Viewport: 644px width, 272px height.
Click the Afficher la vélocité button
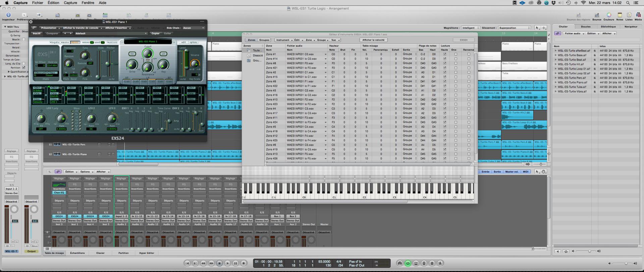click(374, 40)
